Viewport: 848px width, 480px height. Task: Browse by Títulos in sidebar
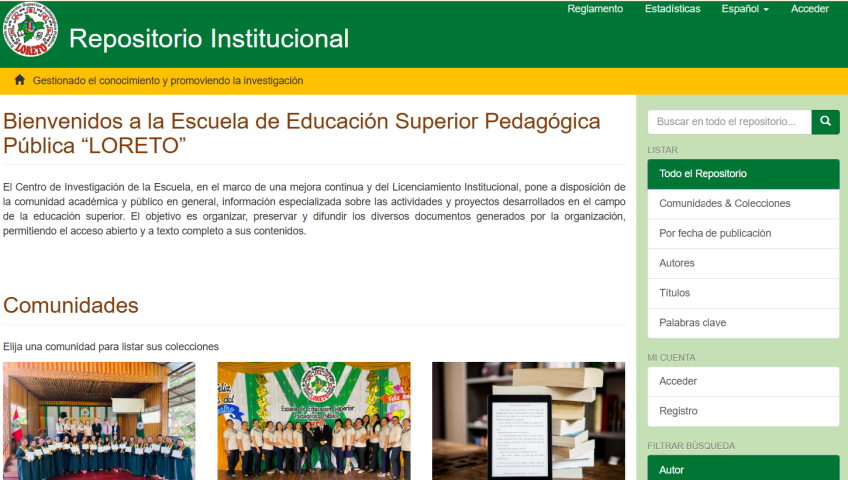743,294
